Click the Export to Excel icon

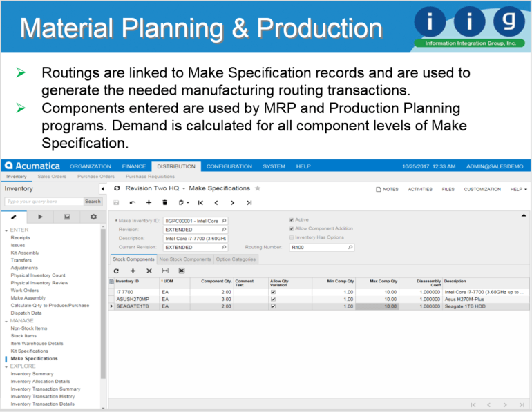click(182, 271)
